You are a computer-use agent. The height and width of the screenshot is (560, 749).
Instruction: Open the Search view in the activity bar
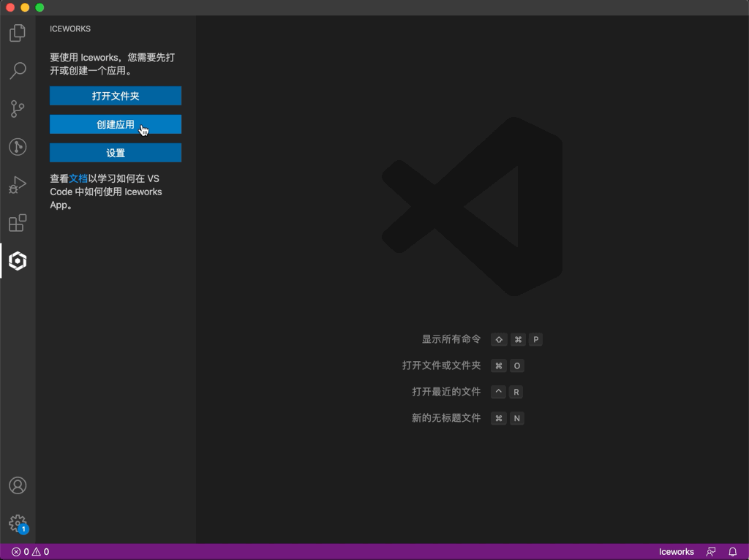[18, 71]
